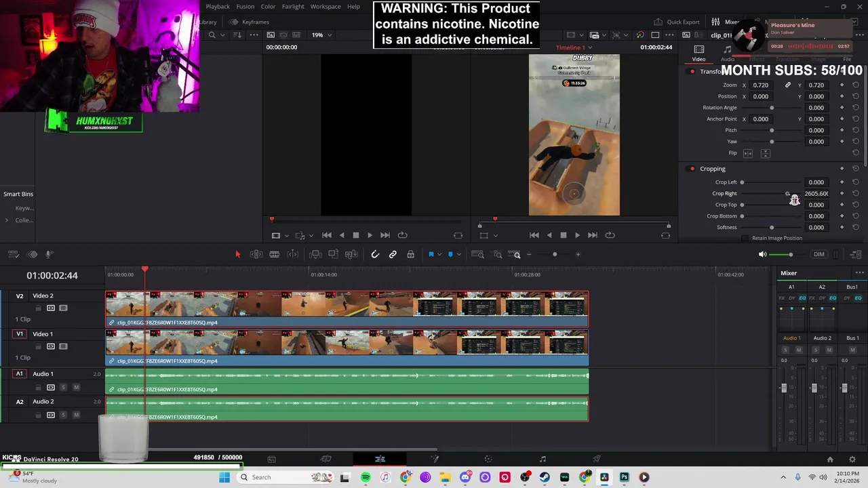Click the Quick Export button
868x488 pixels.
(677, 22)
